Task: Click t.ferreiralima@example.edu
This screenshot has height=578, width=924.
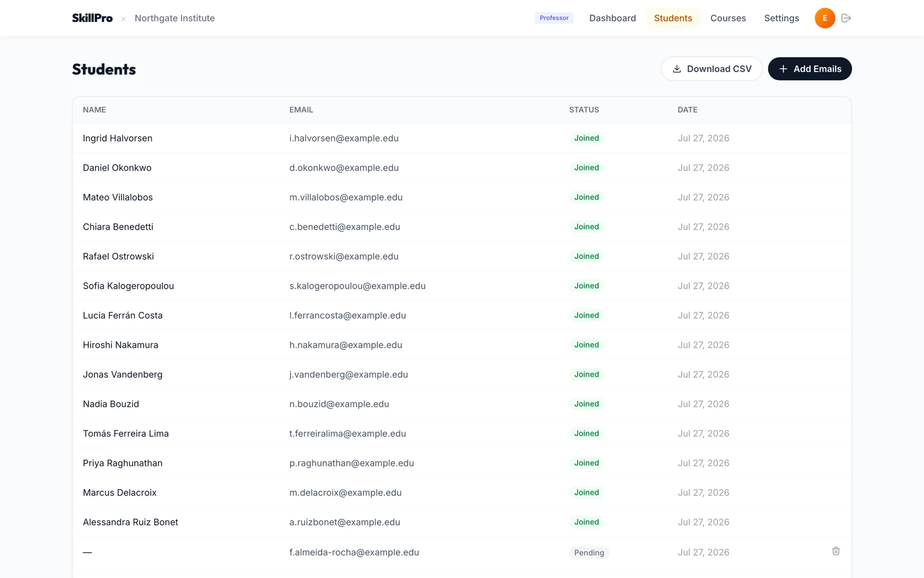Action: (x=348, y=434)
